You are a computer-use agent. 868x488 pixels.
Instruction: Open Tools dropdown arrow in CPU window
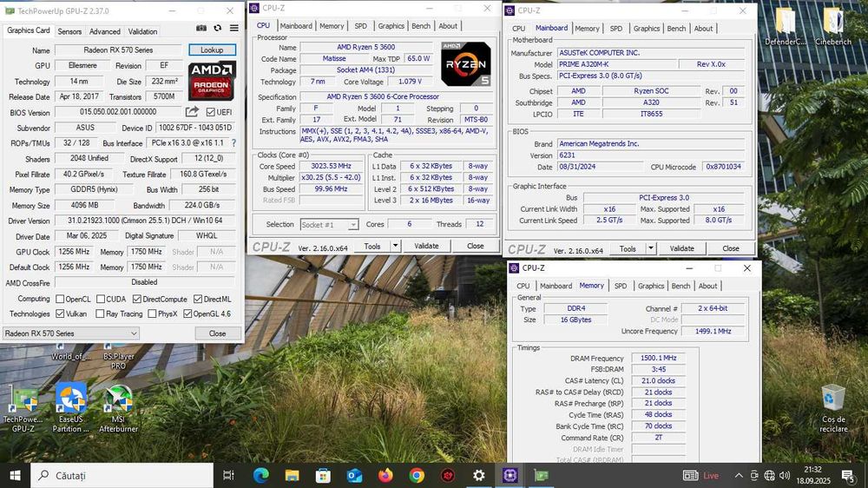(395, 246)
